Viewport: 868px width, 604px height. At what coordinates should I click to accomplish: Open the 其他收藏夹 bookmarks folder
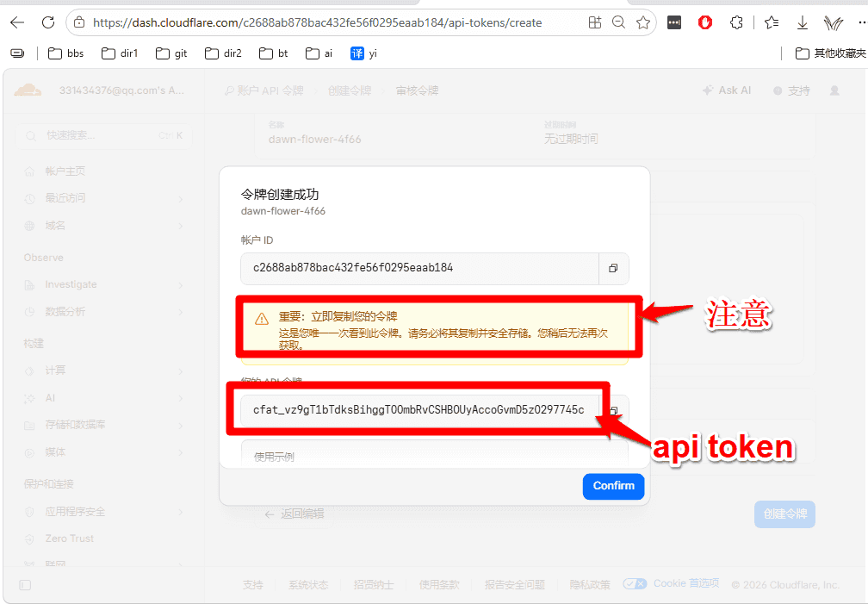pos(830,53)
